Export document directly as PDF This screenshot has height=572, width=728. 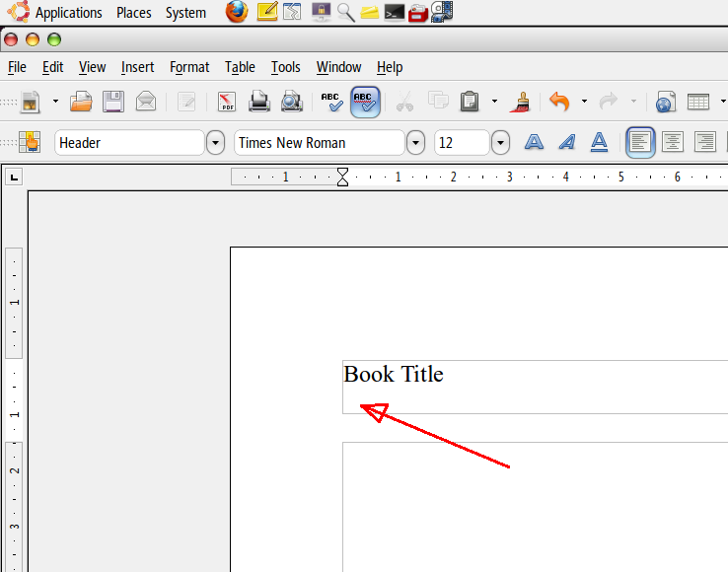(x=227, y=102)
